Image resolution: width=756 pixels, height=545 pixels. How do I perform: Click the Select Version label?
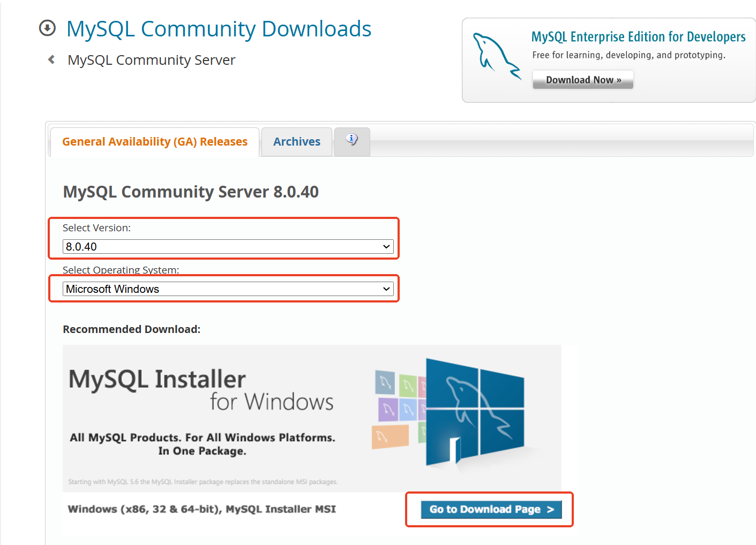[x=96, y=228]
